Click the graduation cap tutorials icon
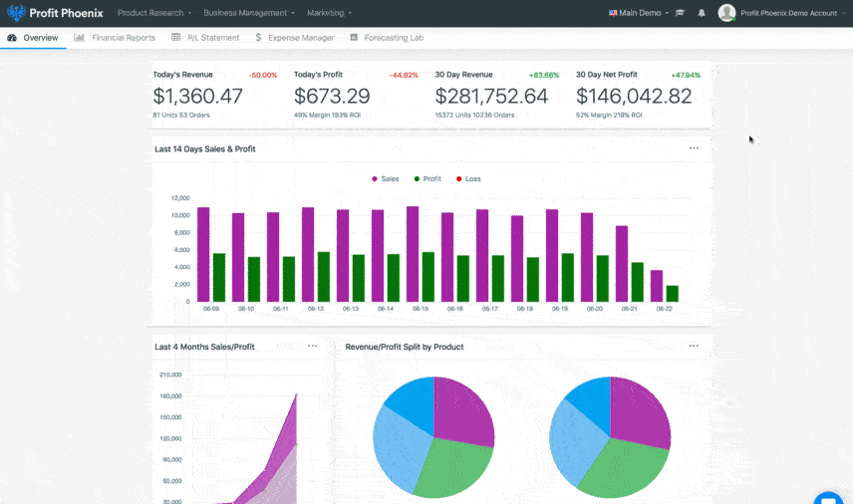Image resolution: width=853 pixels, height=504 pixels. click(x=681, y=13)
